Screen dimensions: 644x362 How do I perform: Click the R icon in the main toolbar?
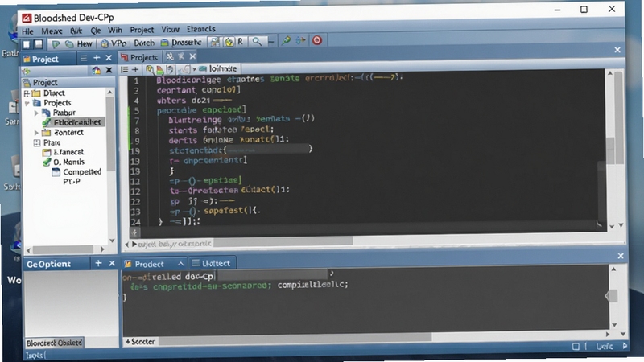pos(240,42)
